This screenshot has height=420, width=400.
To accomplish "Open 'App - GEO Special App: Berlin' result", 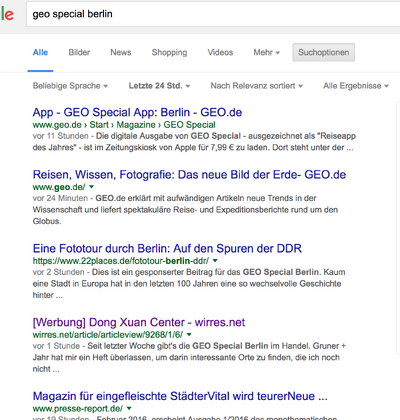I will pyautogui.click(x=137, y=112).
